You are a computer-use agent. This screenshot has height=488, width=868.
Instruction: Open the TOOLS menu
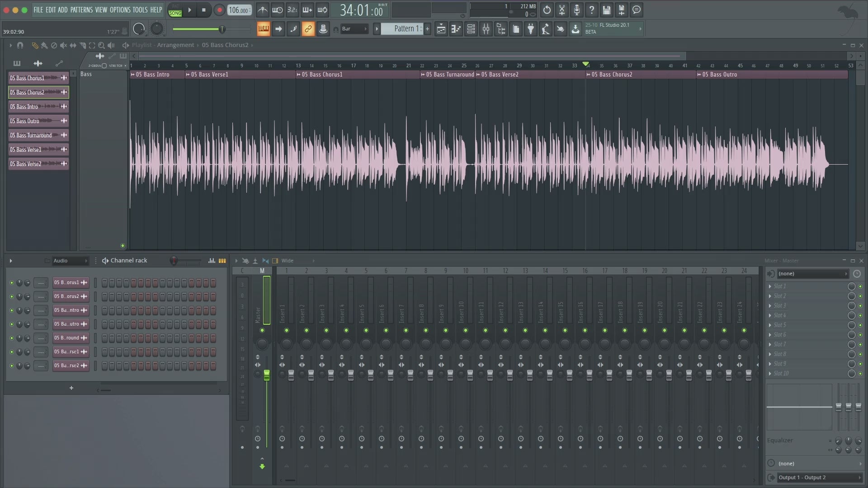[140, 10]
